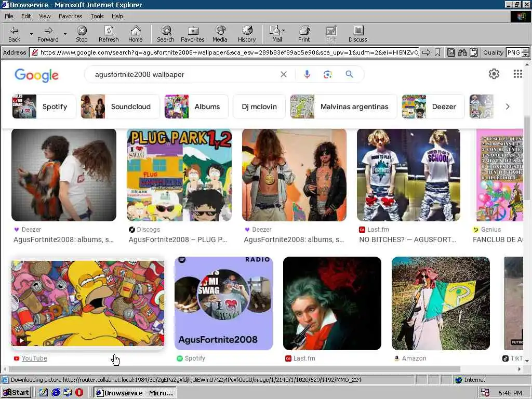Open the Discuss toolbar button
This screenshot has width=532, height=399.
(357, 34)
